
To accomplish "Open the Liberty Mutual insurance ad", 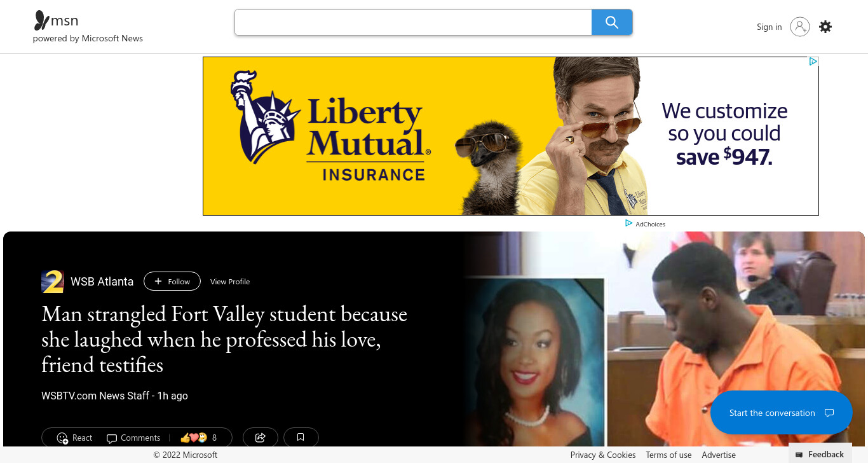I will click(511, 136).
